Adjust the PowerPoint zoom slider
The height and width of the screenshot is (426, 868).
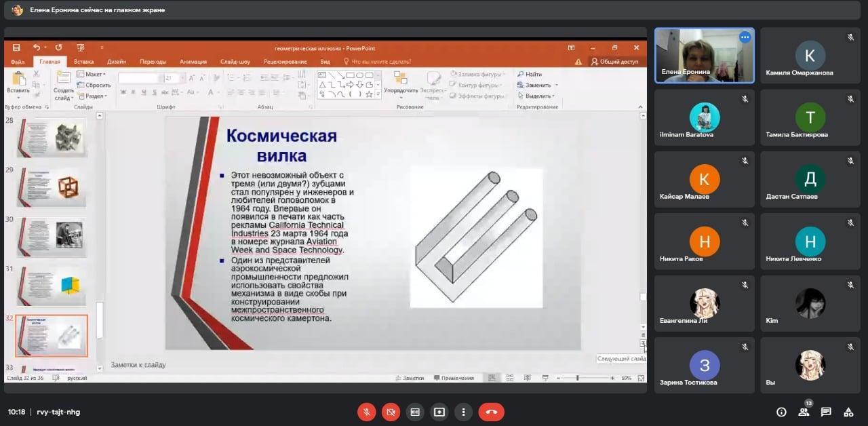[578, 378]
